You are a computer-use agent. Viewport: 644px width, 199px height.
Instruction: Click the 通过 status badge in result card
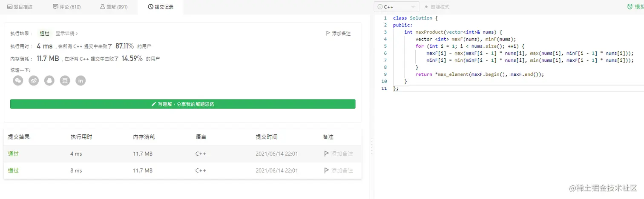[x=45, y=33]
